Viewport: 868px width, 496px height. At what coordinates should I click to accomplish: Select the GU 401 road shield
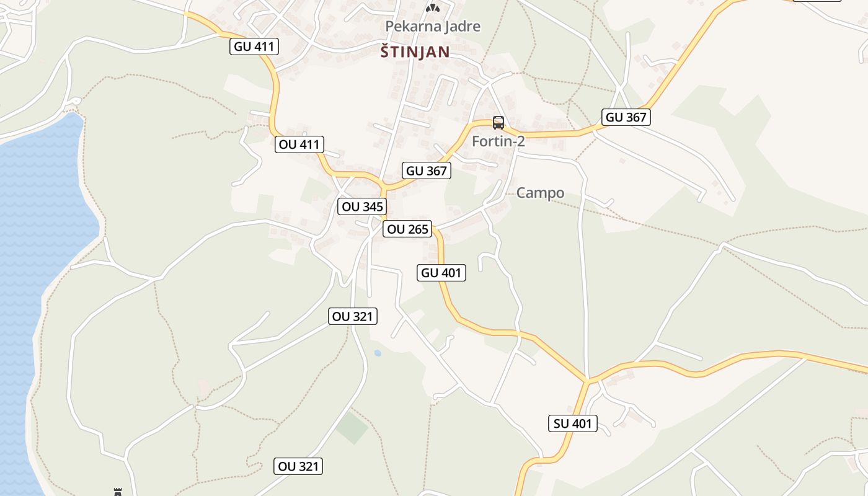(441, 273)
